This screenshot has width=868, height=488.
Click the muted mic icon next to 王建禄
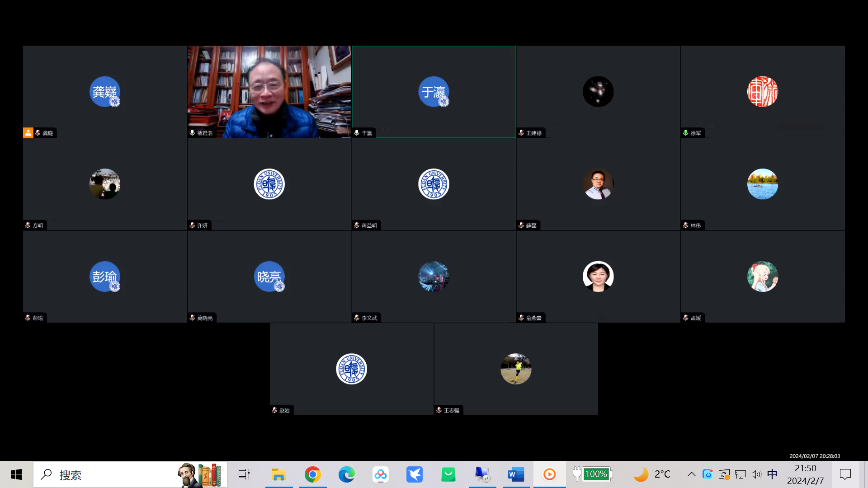(x=521, y=133)
